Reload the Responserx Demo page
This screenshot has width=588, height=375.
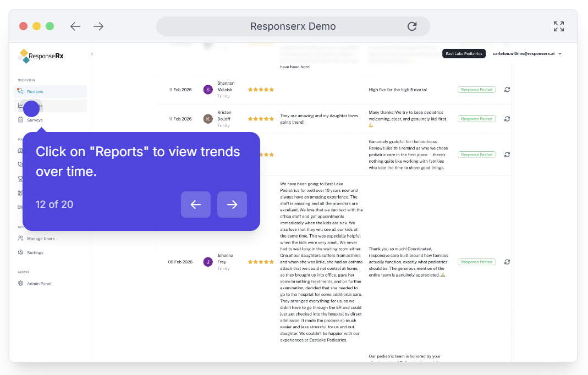pyautogui.click(x=412, y=26)
